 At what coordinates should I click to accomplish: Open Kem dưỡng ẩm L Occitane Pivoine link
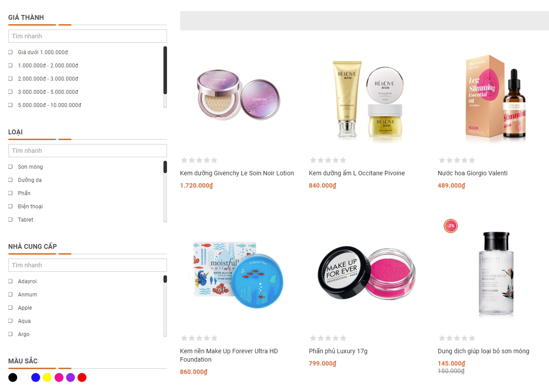357,173
